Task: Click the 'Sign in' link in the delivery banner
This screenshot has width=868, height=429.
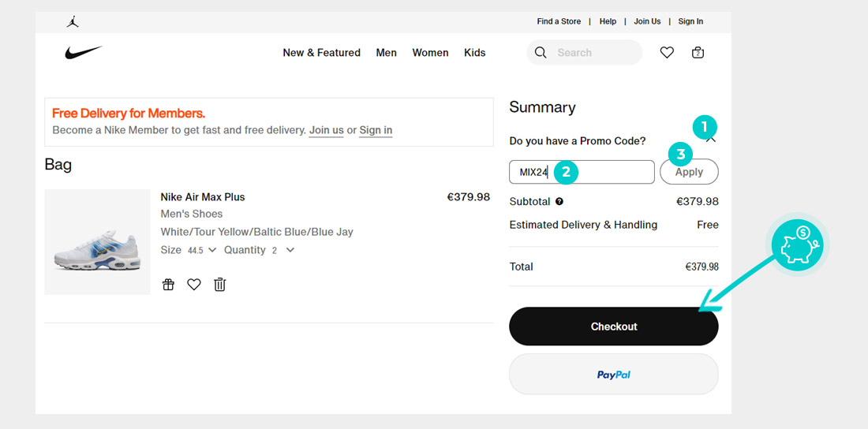Action: click(x=376, y=131)
